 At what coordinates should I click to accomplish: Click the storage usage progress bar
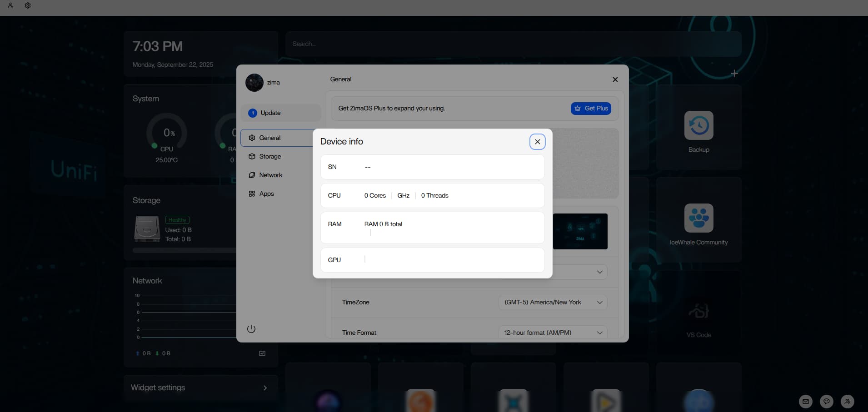pyautogui.click(x=185, y=250)
